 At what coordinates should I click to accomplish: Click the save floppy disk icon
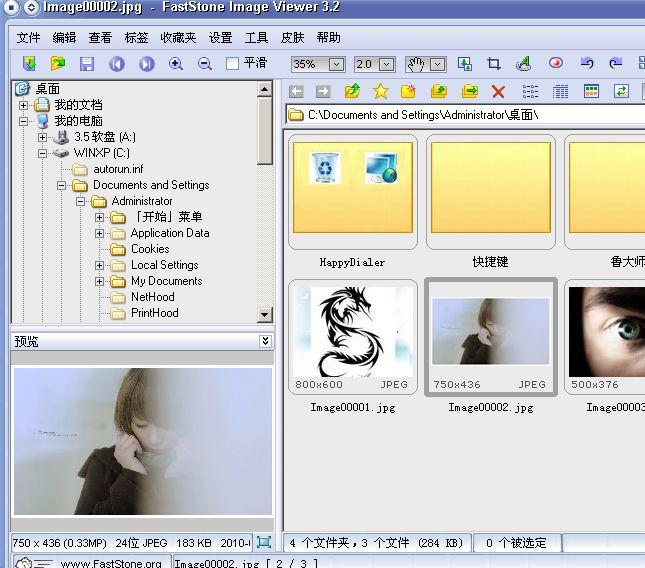pos(87,64)
